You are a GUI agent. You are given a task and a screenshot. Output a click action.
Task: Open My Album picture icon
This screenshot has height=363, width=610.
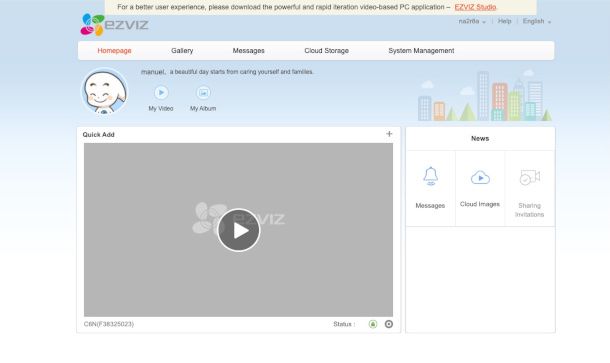pyautogui.click(x=203, y=93)
